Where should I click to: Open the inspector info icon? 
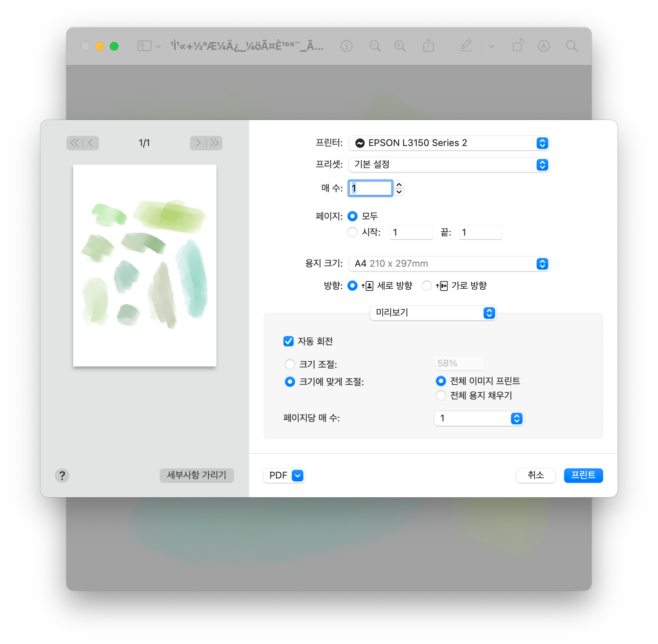[346, 46]
